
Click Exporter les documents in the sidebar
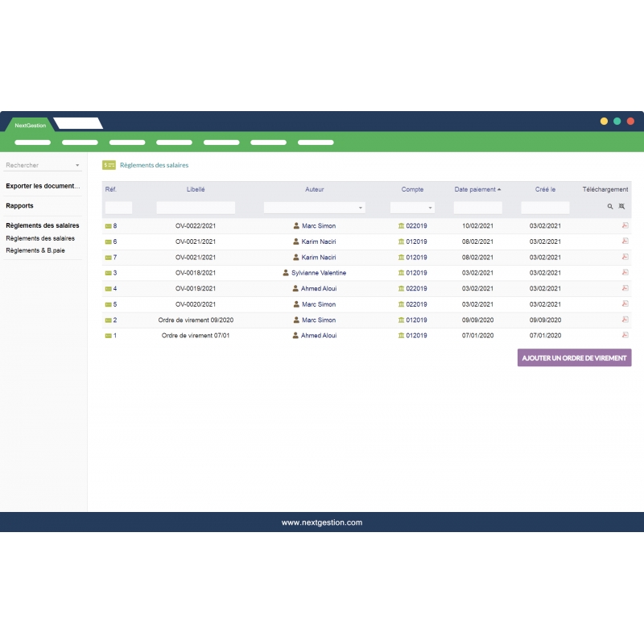(x=42, y=186)
